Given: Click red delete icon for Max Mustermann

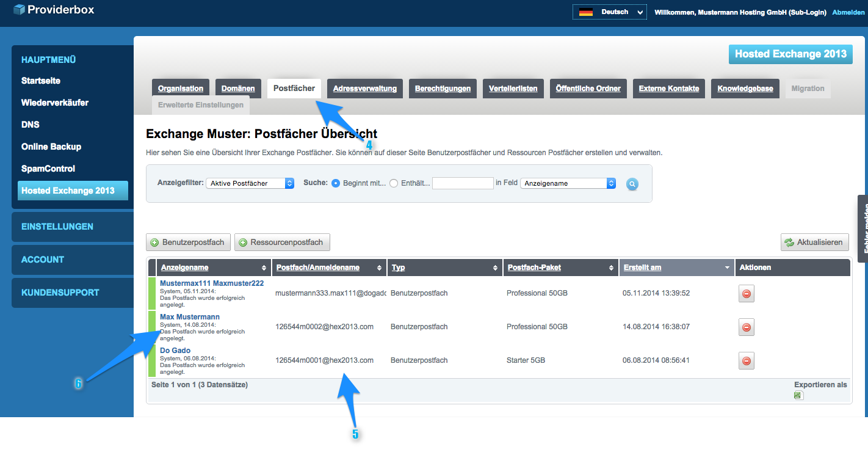Looking at the screenshot, I should point(746,327).
